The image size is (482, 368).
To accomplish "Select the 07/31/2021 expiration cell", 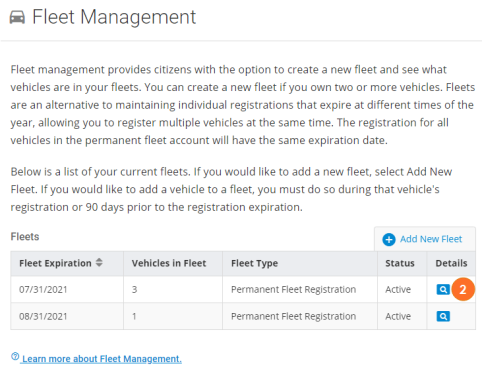I will pos(67,289).
